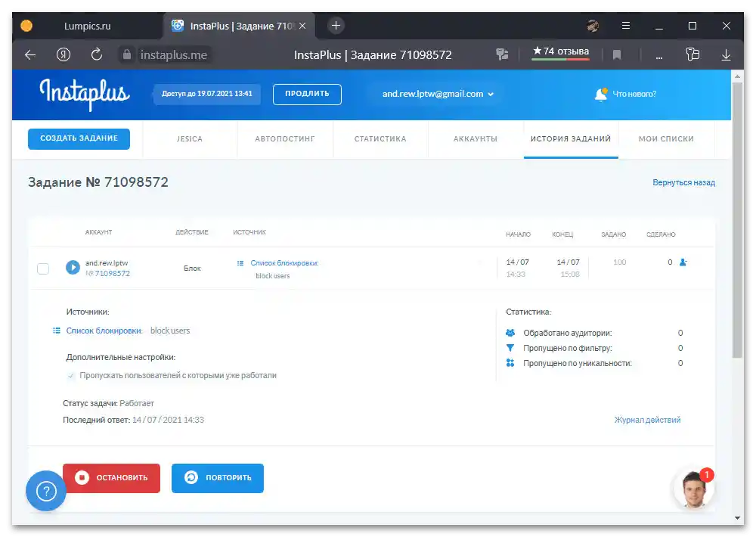Open the АВТОПОСТИНГ tab
The image size is (756, 537).
(284, 139)
